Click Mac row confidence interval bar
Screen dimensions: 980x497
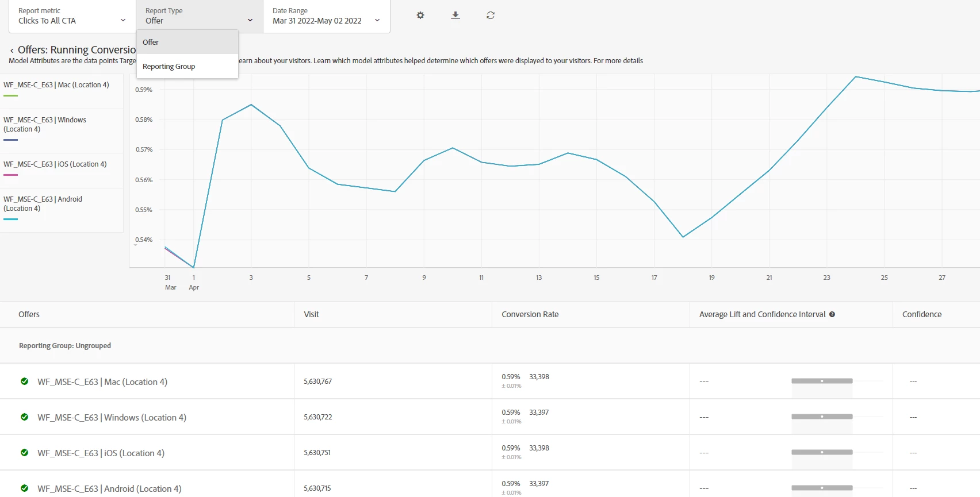pyautogui.click(x=822, y=381)
